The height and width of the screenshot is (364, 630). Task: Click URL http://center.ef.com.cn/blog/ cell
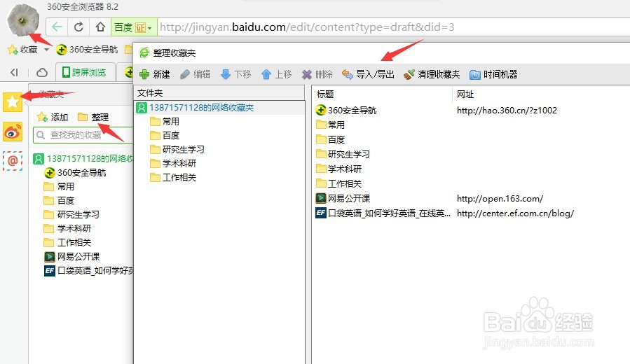pos(516,213)
